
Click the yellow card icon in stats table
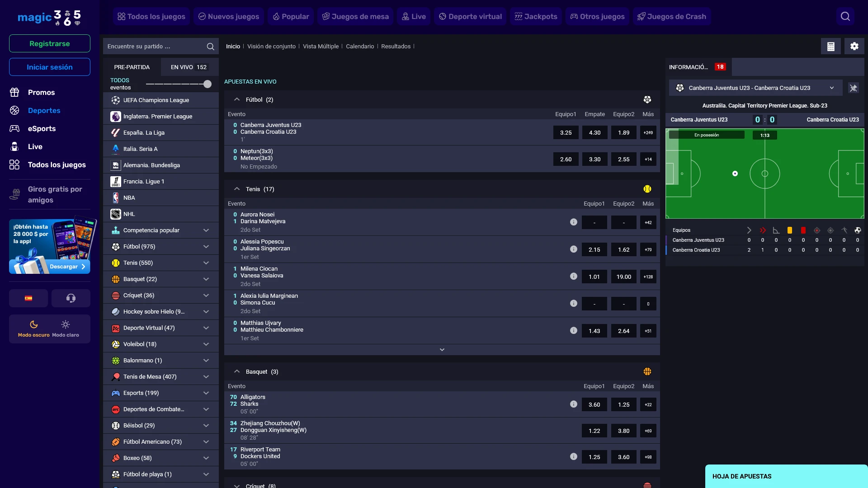click(x=790, y=230)
